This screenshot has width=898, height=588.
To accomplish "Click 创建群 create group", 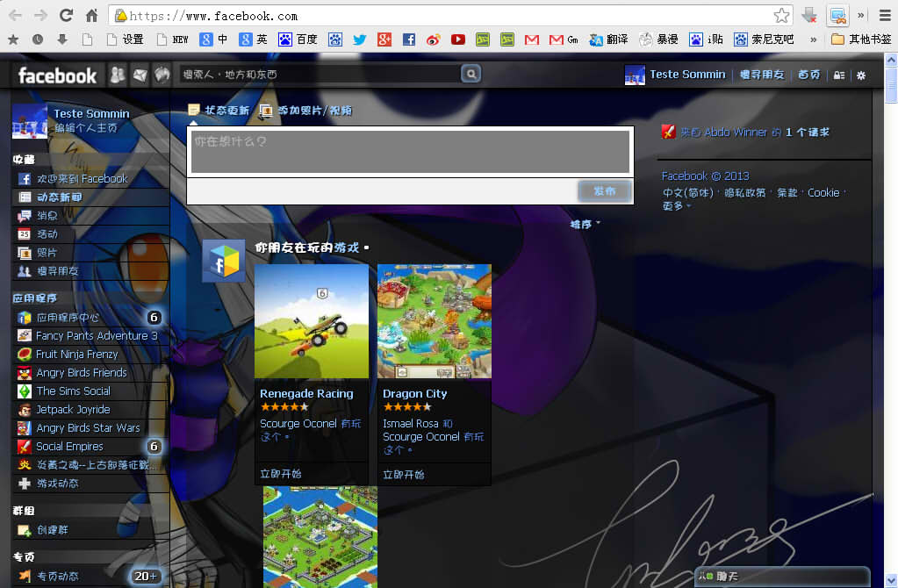I will pos(90,529).
